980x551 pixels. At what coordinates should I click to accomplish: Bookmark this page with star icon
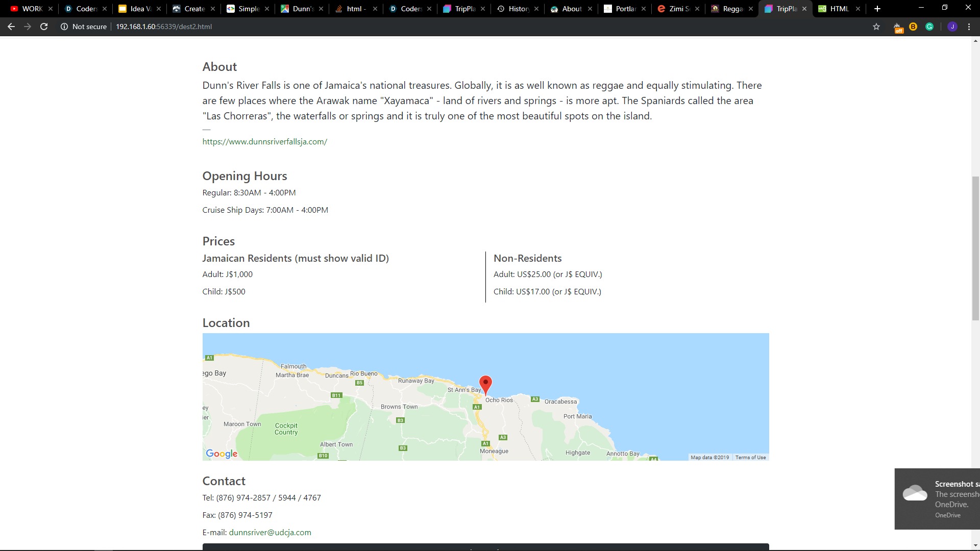876,27
